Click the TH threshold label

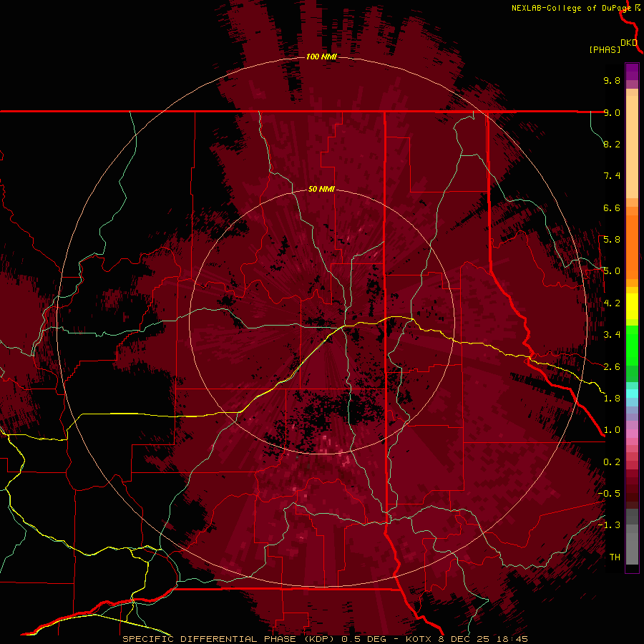coord(615,557)
